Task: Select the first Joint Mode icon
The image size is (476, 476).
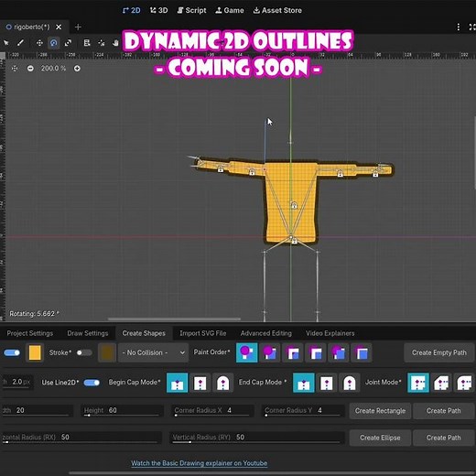Action: click(x=418, y=383)
